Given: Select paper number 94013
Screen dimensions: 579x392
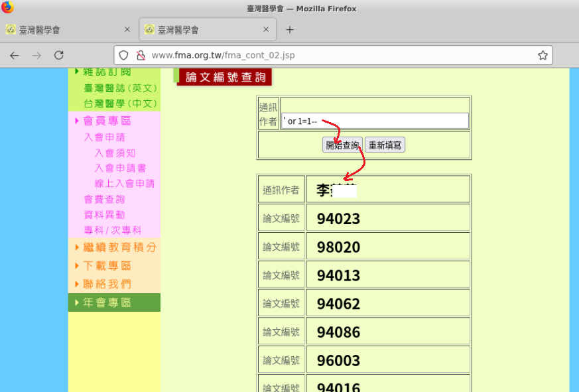Looking at the screenshot, I should (x=338, y=276).
